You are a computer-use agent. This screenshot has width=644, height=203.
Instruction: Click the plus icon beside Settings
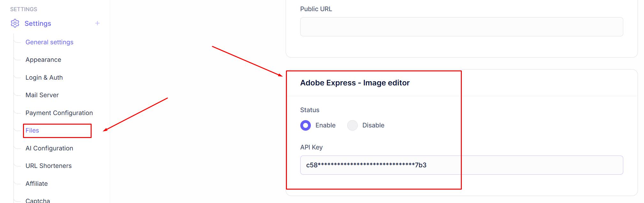tap(97, 23)
